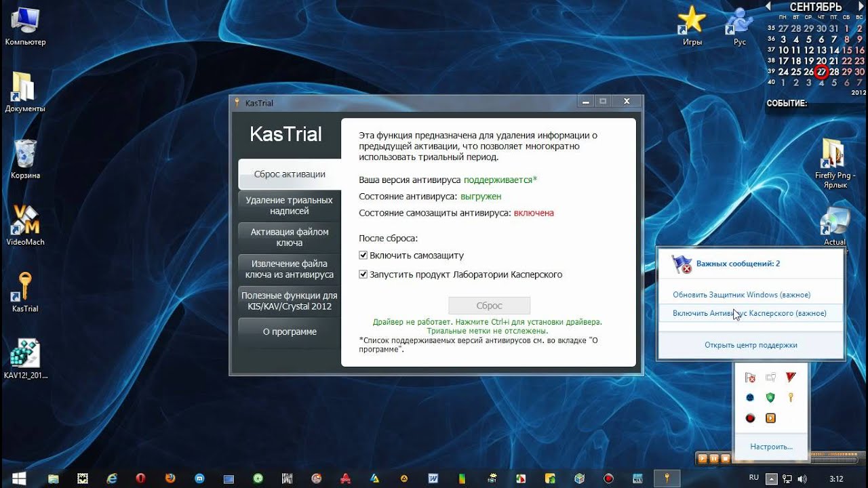Click the Action Center flag in tray overflow
Image resolution: width=868 pixels, height=488 pixels.
(750, 378)
